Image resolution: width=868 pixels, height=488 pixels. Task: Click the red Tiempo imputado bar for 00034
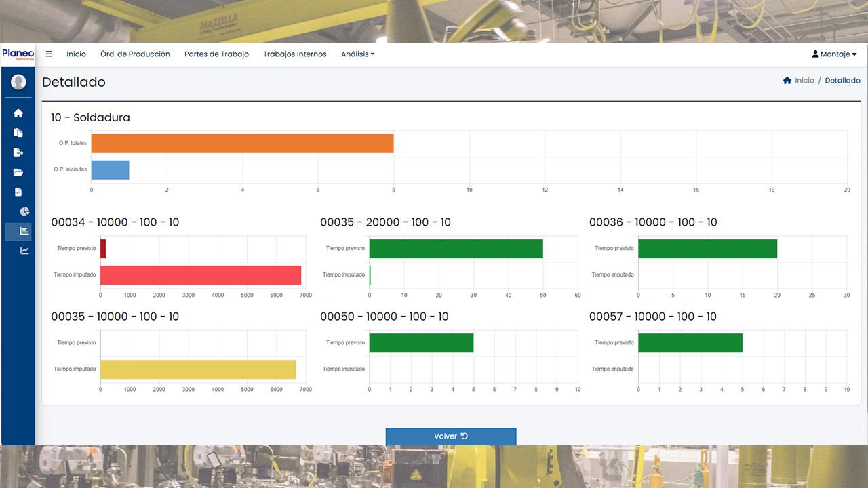(201, 274)
